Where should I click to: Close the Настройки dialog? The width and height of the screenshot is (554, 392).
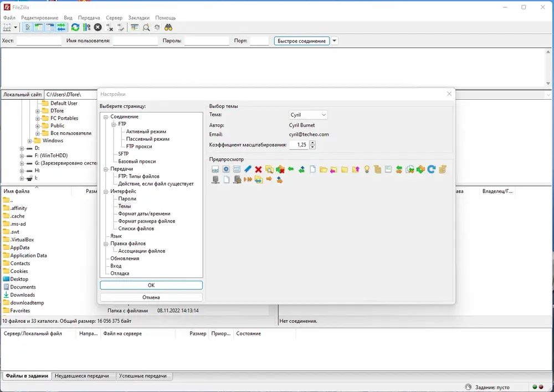point(449,94)
